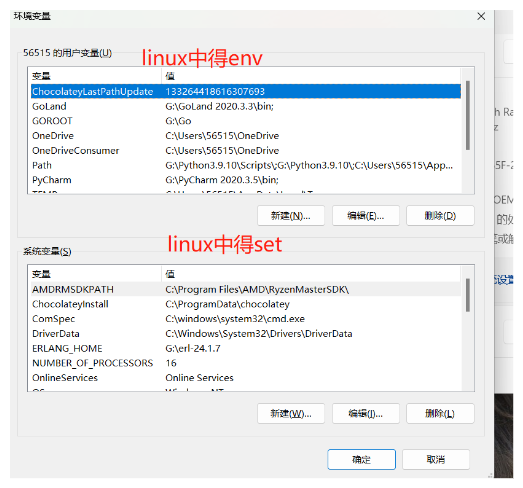The height and width of the screenshot is (488, 523).
Task: Click 编辑(I) button for system variables
Action: click(x=366, y=414)
